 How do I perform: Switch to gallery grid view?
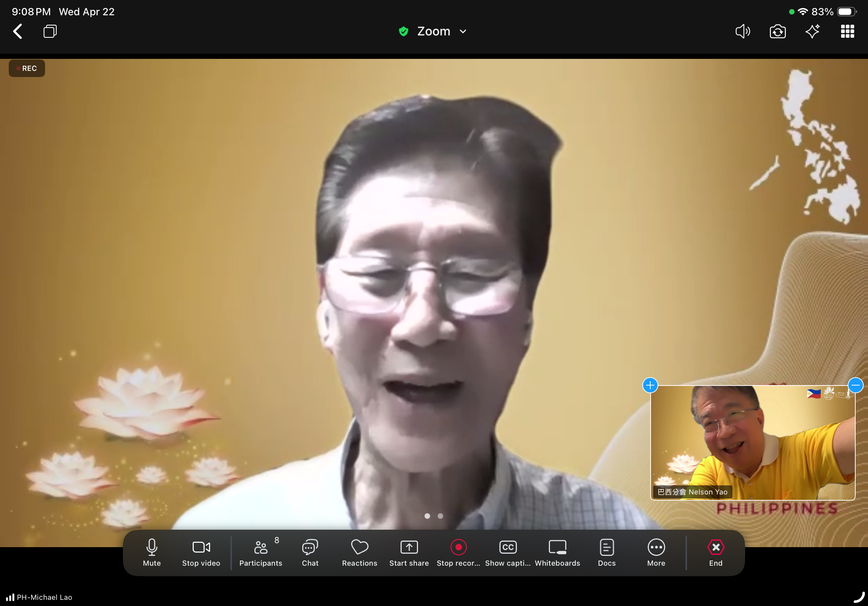[847, 31]
